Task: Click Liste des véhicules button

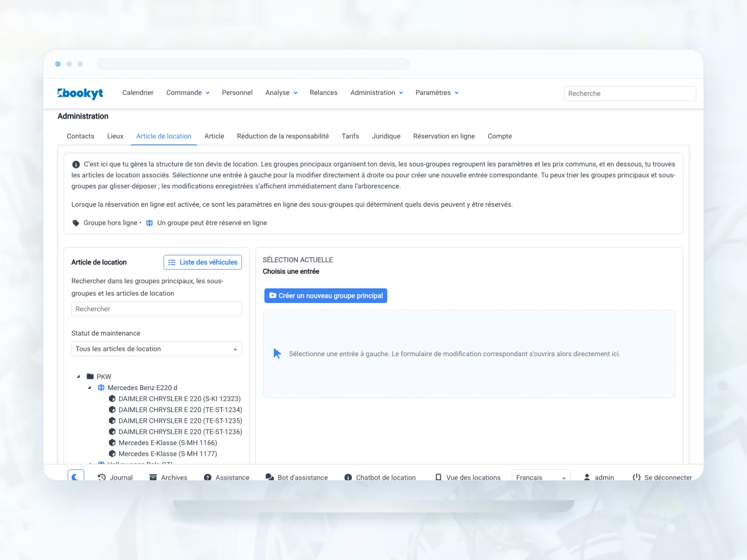Action: (x=203, y=262)
